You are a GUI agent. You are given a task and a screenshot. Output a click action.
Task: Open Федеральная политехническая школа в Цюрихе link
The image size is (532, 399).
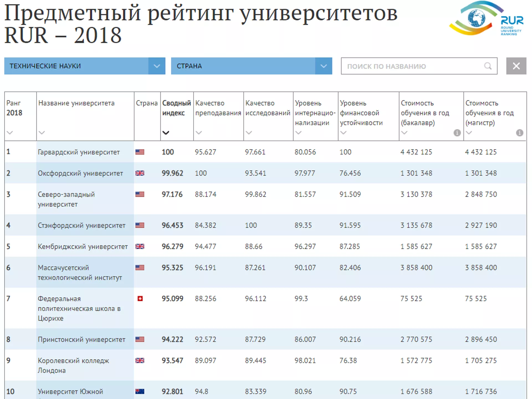79,308
